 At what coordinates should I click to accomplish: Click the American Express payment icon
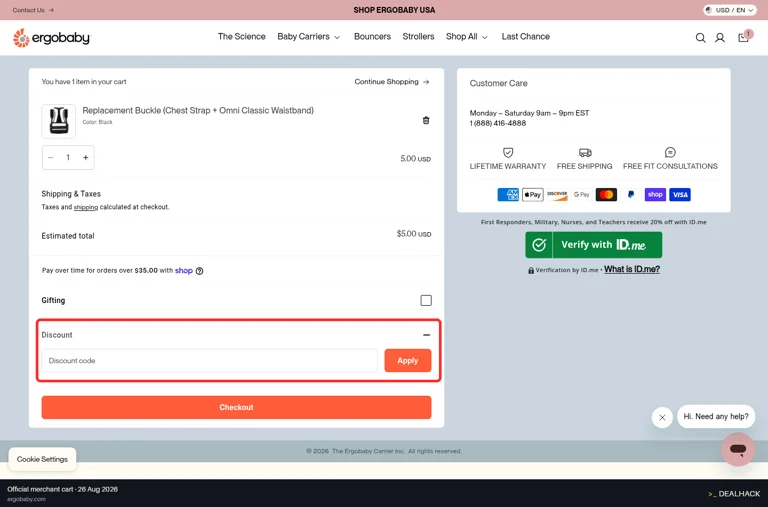pyautogui.click(x=508, y=194)
